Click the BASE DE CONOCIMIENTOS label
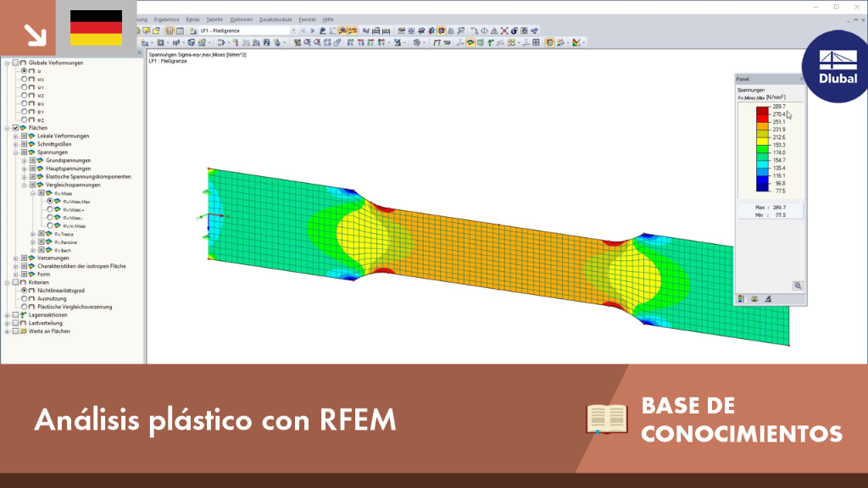The height and width of the screenshot is (488, 868). [x=742, y=420]
